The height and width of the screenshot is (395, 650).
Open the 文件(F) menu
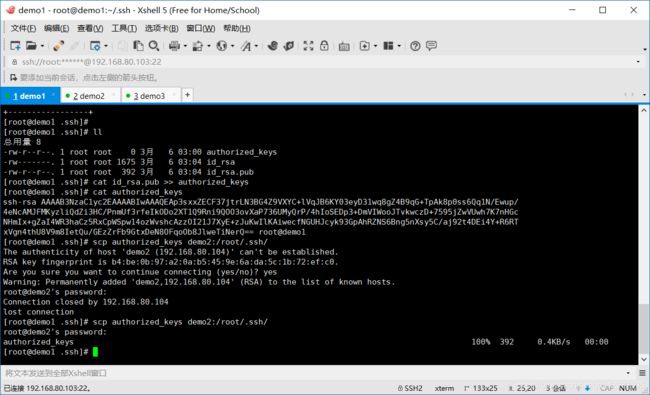pyautogui.click(x=23, y=28)
